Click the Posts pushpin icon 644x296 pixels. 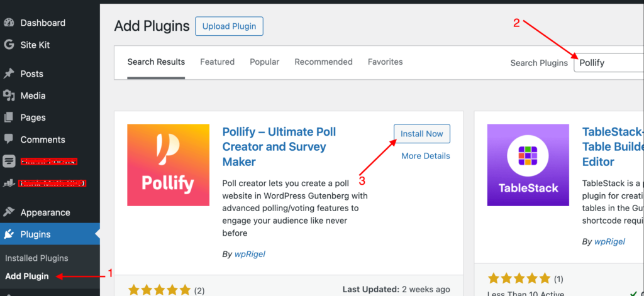point(9,74)
